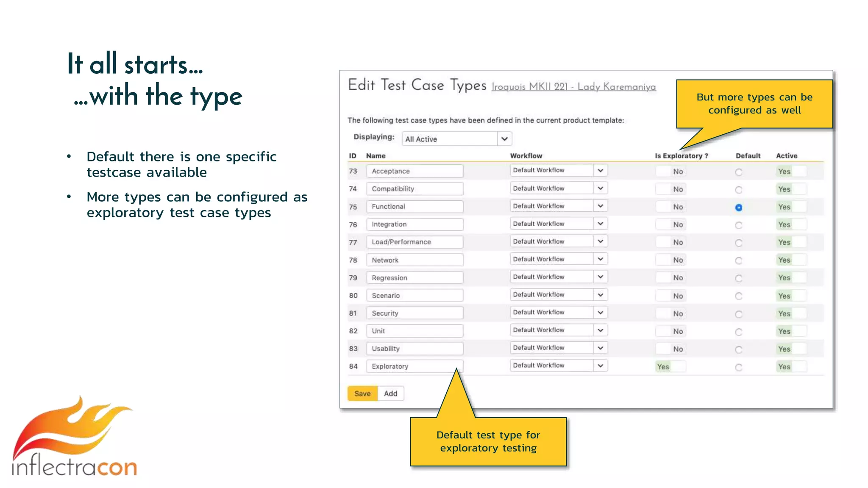Click the ID value 84
Screen dimensions: 868x488
353,366
